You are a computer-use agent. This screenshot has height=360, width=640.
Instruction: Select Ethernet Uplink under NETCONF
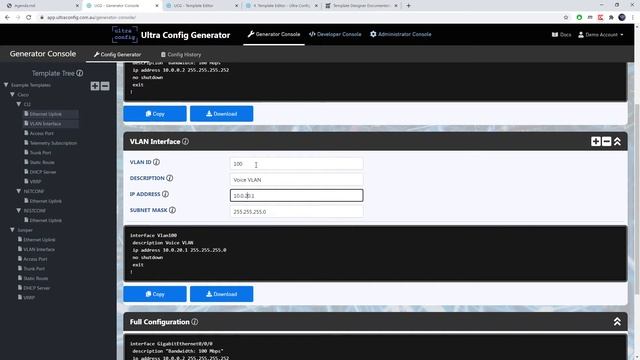tap(45, 201)
